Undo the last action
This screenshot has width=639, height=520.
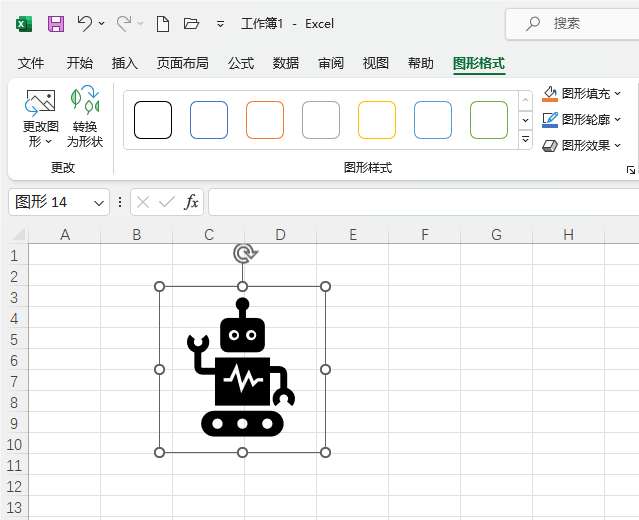85,24
